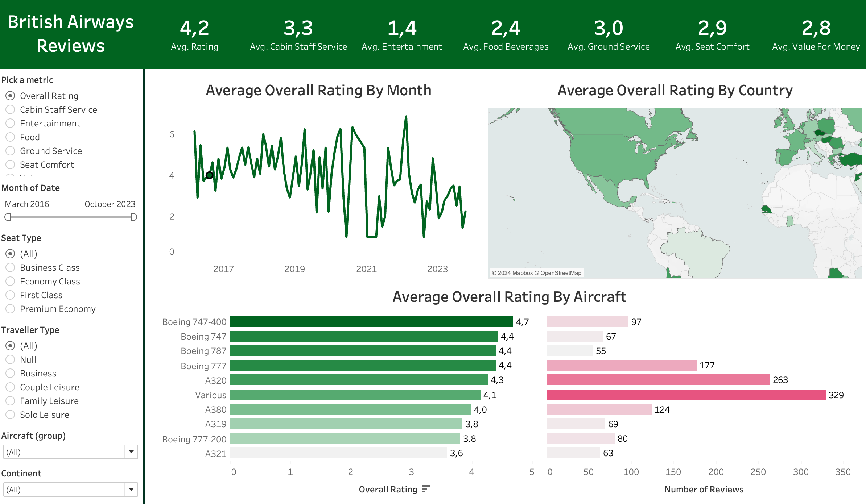The image size is (866, 504).
Task: Click the 3,0 Avg. Ground Service KPI
Action: (609, 35)
